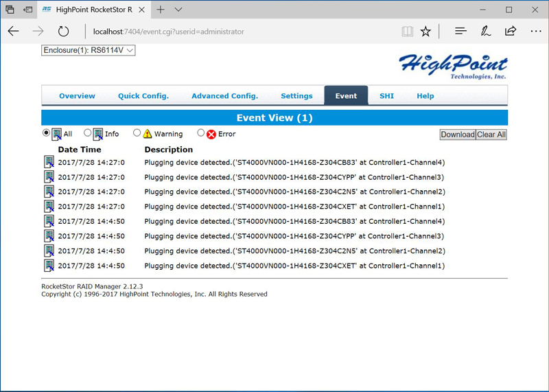This screenshot has height=392, width=549.
Task: Click 14:27:0 Channel1 event description
Action: (x=294, y=207)
